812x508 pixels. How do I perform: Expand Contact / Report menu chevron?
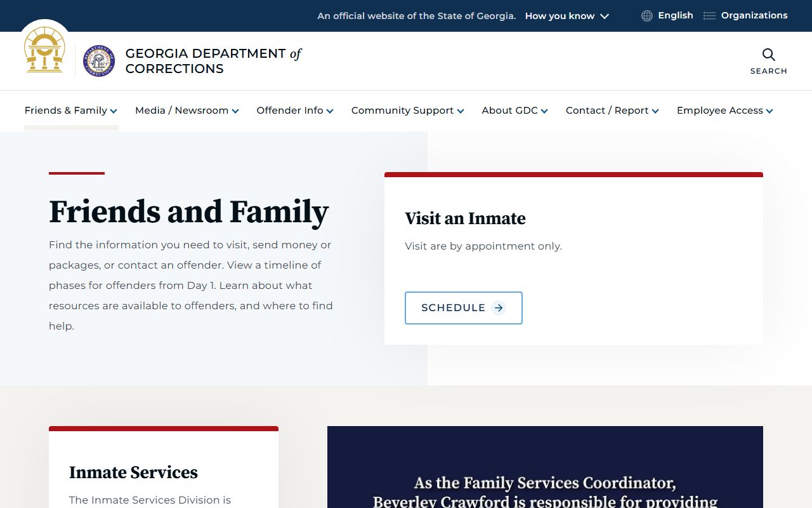(655, 111)
